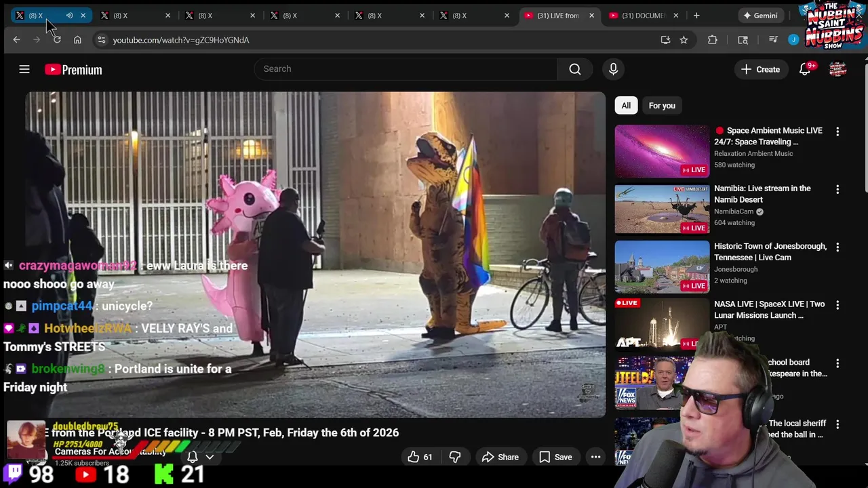This screenshot has height=488, width=868.
Task: Click Jonesborough live cam thumbnail
Action: pos(662,266)
